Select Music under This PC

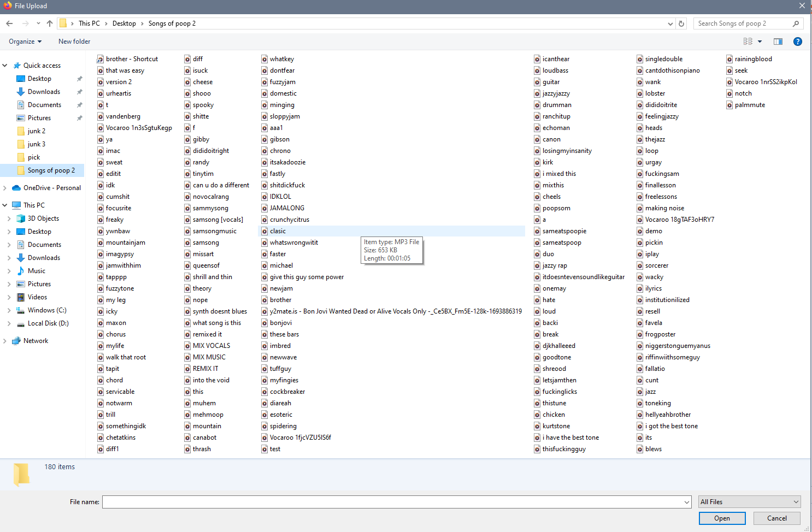tap(36, 271)
